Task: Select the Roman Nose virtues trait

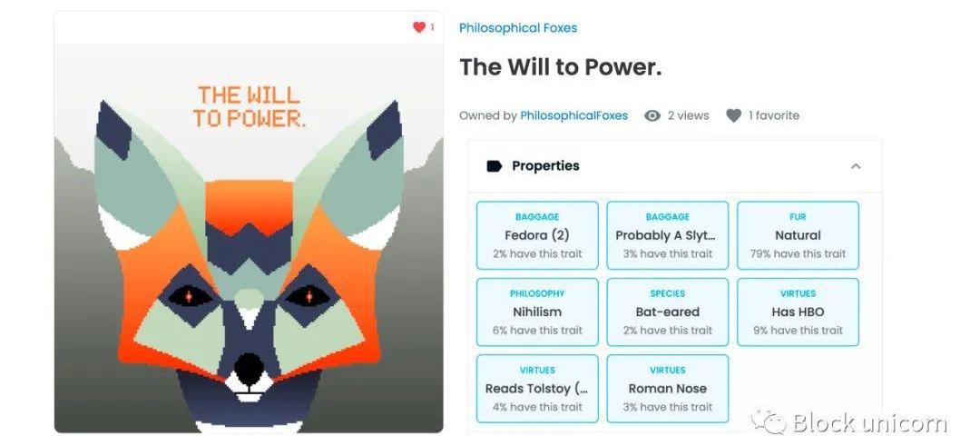Action: (668, 389)
